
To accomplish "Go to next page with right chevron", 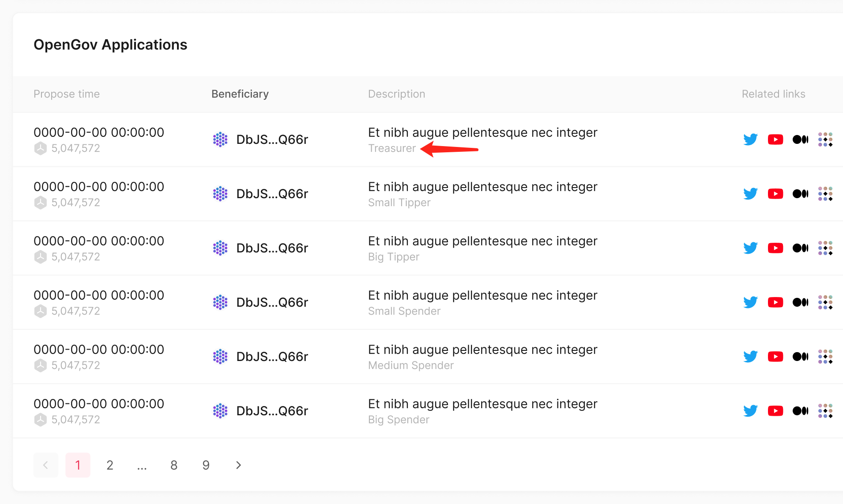I will pos(238,465).
